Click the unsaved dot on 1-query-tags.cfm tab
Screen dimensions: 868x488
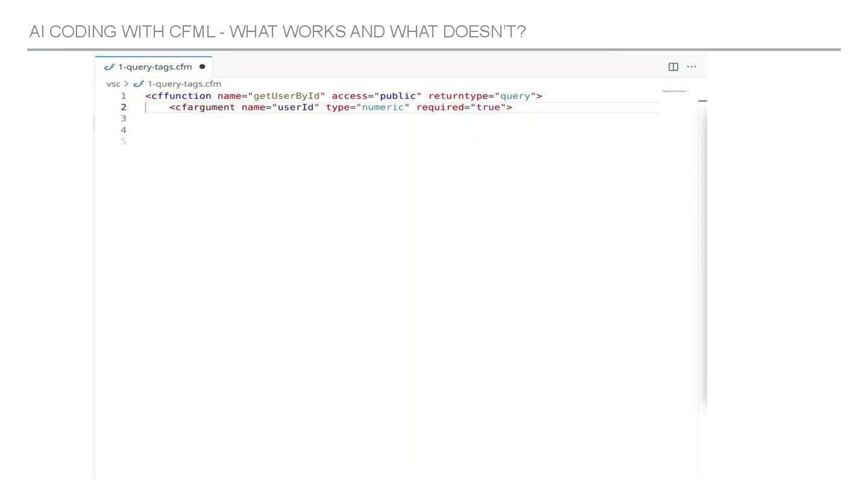202,67
